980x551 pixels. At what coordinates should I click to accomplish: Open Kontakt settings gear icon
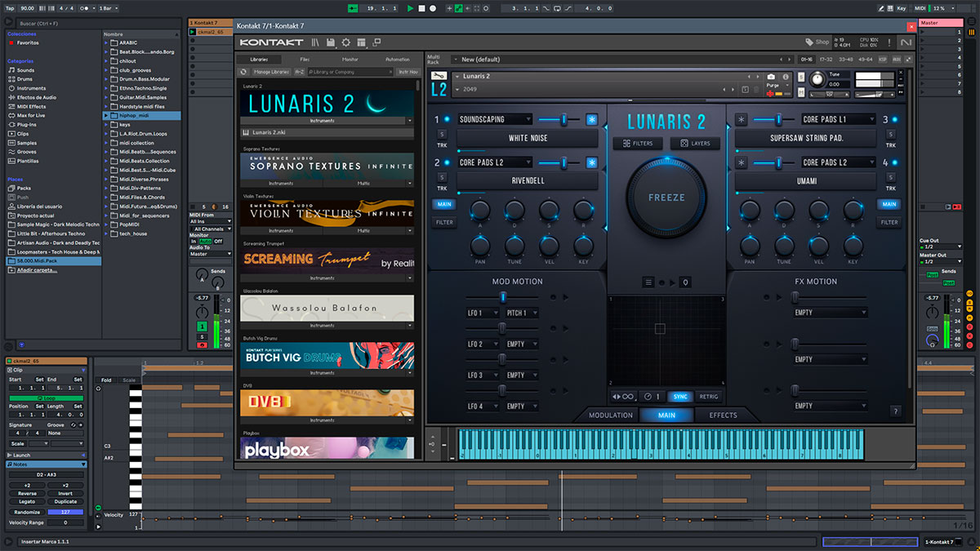click(346, 42)
